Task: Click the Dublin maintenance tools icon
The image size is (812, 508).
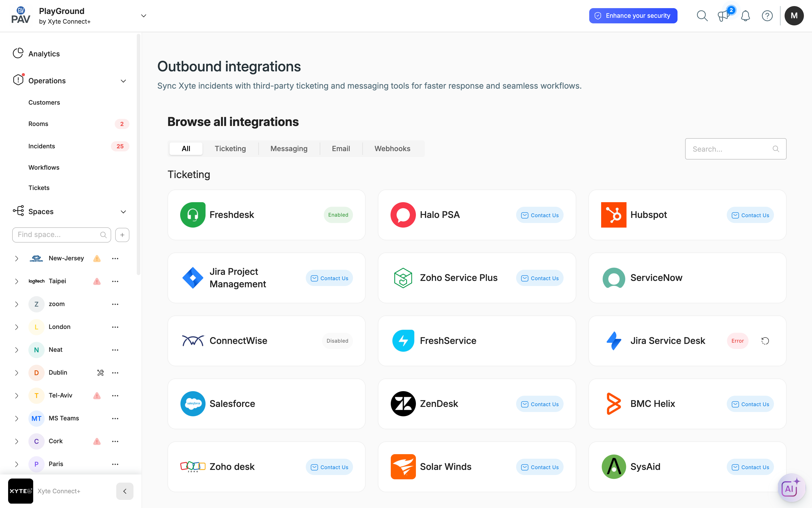Action: [x=100, y=373]
